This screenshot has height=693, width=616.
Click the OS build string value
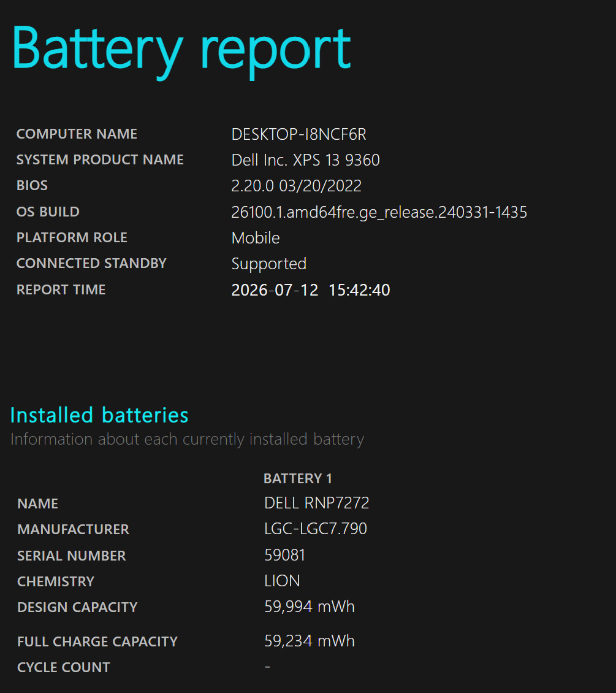point(379,212)
